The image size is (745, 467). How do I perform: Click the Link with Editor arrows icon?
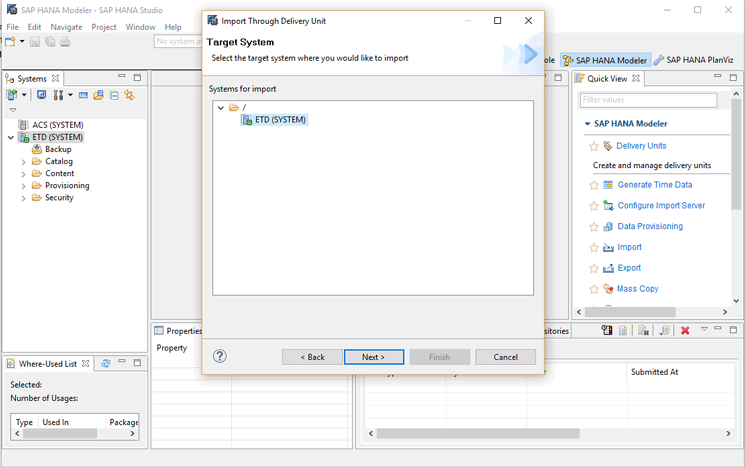click(x=129, y=95)
